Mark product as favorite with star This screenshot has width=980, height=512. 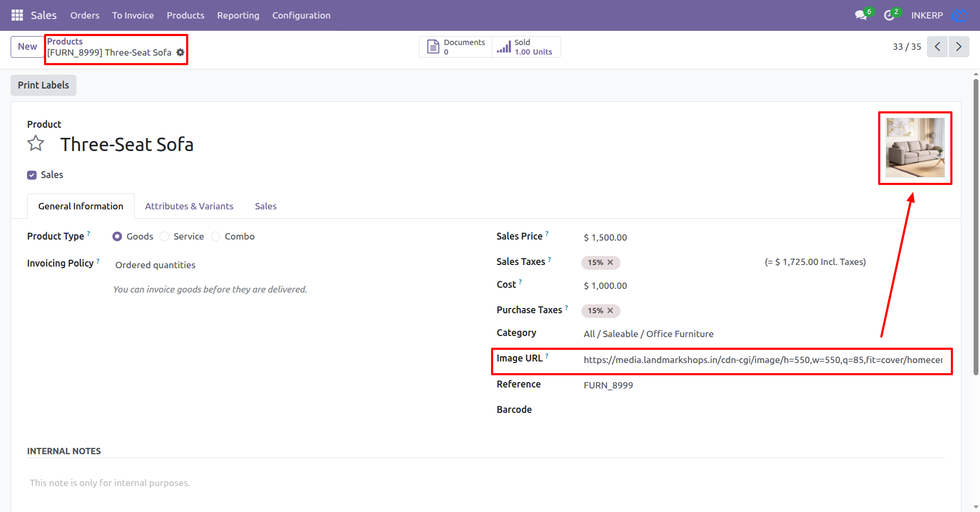click(36, 143)
